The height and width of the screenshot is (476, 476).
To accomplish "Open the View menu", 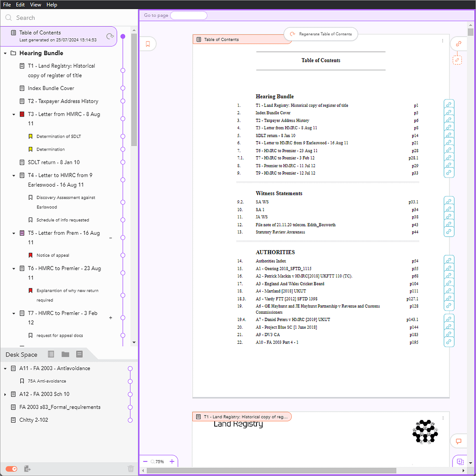I will click(35, 4).
